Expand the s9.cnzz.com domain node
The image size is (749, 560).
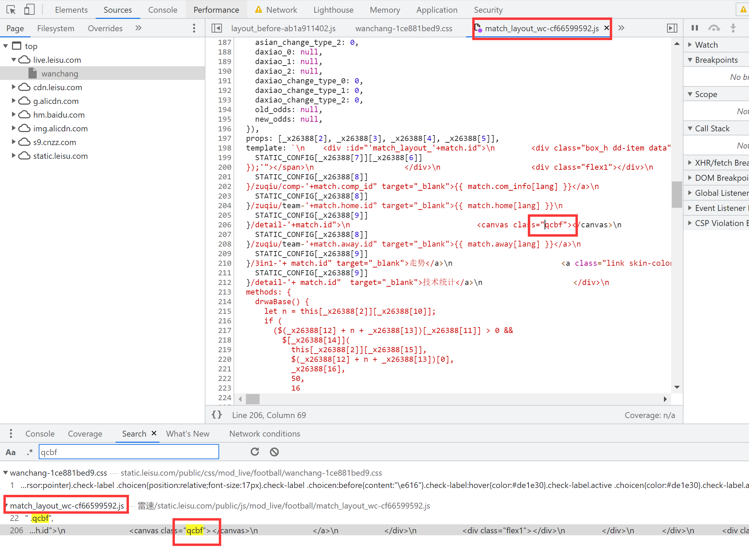pos(14,142)
